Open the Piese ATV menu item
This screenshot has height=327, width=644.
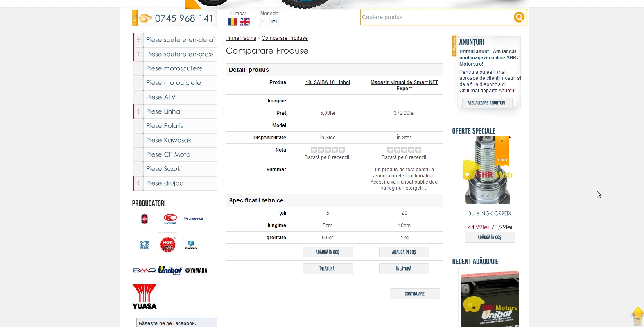(x=161, y=97)
